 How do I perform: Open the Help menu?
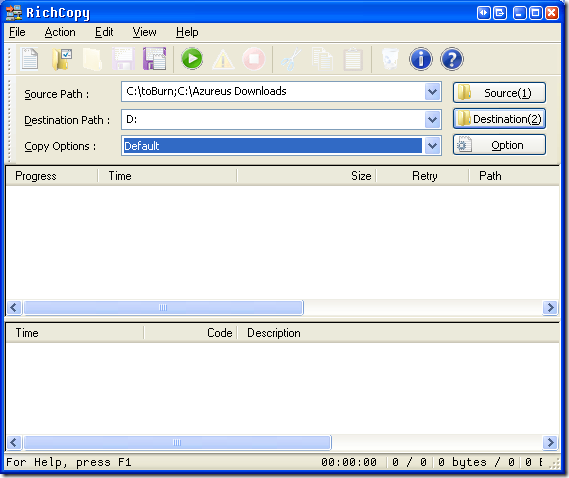(x=187, y=32)
